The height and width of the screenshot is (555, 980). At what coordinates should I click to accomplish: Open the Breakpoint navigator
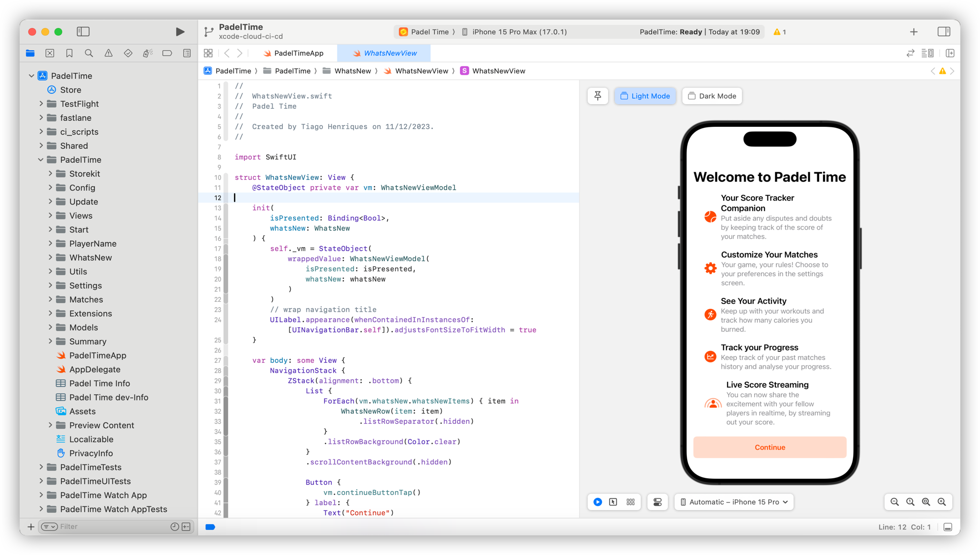pyautogui.click(x=167, y=53)
